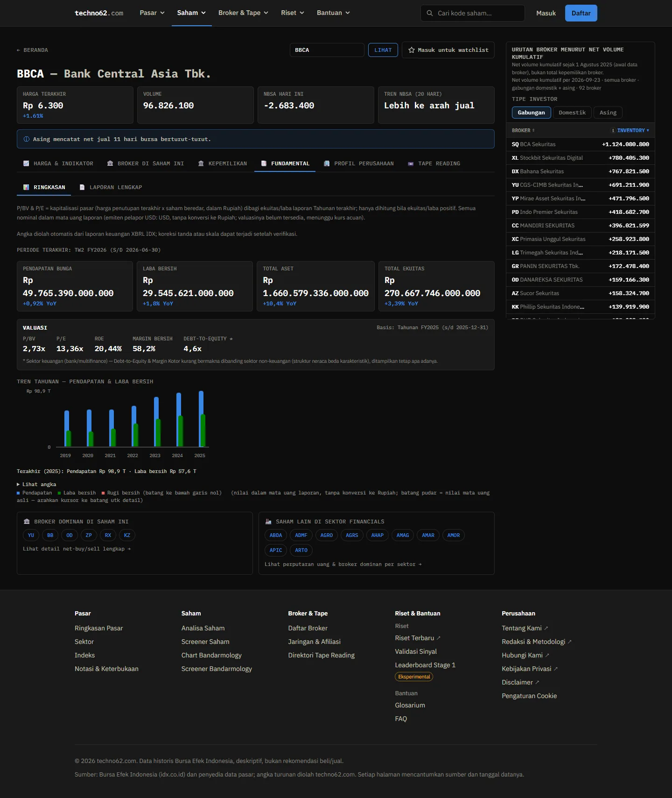
Task: Open the Saham dropdown menu
Action: [x=191, y=13]
